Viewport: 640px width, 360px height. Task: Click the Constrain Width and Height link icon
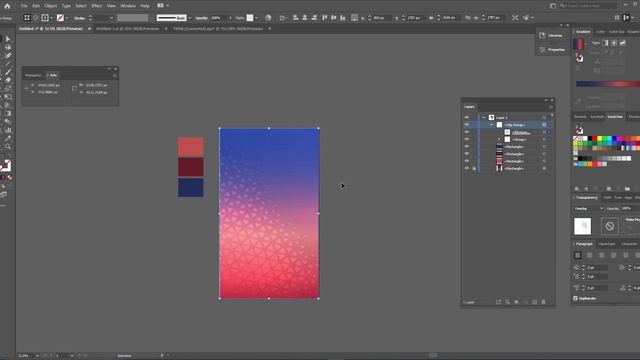click(x=468, y=18)
